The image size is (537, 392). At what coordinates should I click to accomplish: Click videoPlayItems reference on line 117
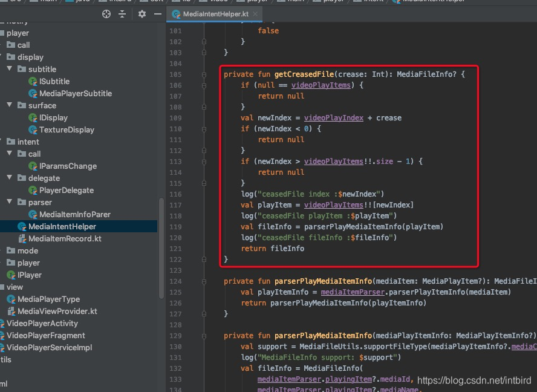pos(334,205)
